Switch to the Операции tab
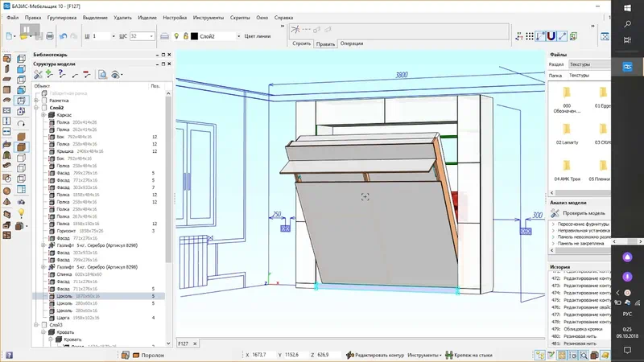The image size is (644, 362). pos(351,43)
